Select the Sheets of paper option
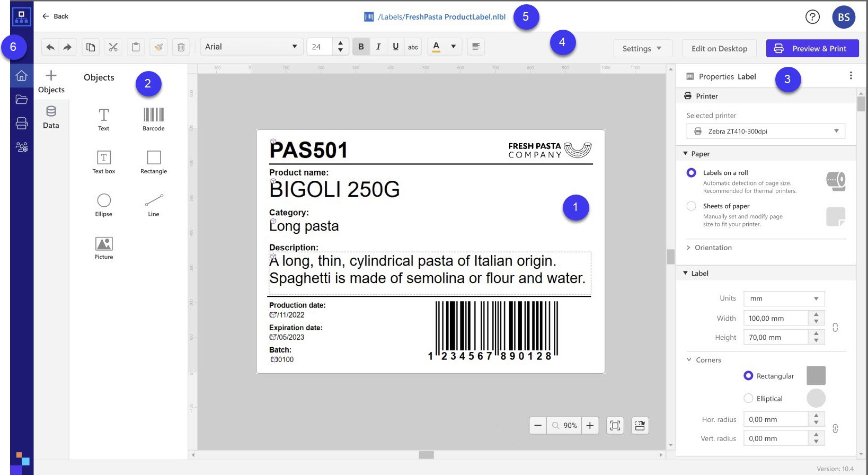Image resolution: width=868 pixels, height=475 pixels. [x=691, y=206]
